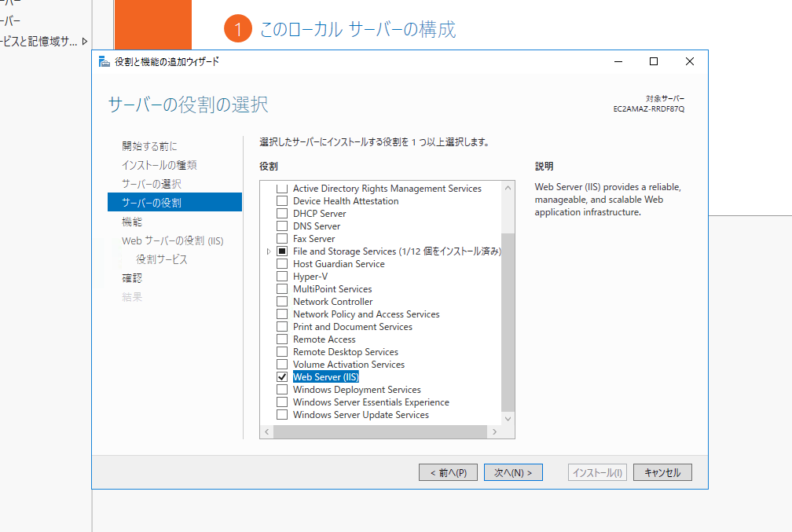Click the キャンセル button

click(x=662, y=472)
